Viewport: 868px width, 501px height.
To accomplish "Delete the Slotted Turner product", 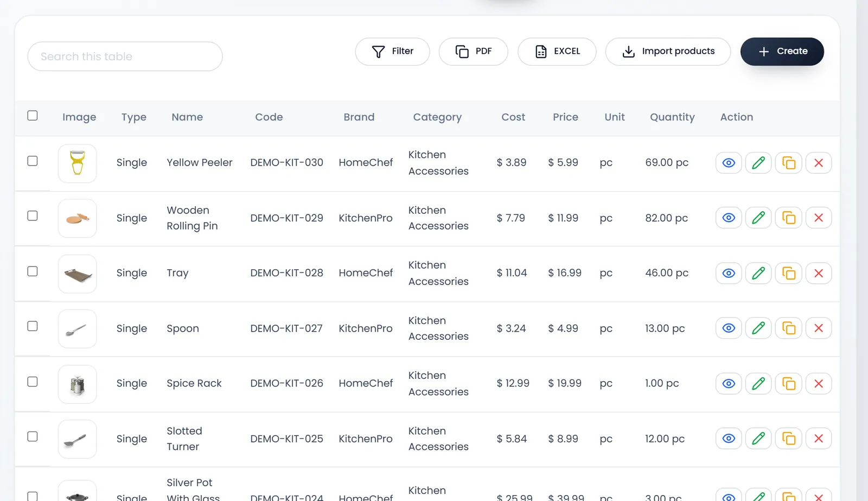I will coord(819,438).
